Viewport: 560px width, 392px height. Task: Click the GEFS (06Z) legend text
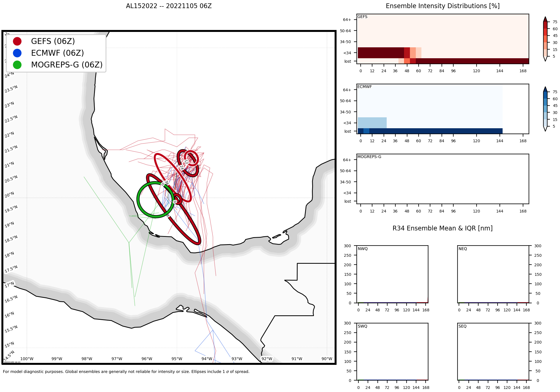pyautogui.click(x=53, y=41)
